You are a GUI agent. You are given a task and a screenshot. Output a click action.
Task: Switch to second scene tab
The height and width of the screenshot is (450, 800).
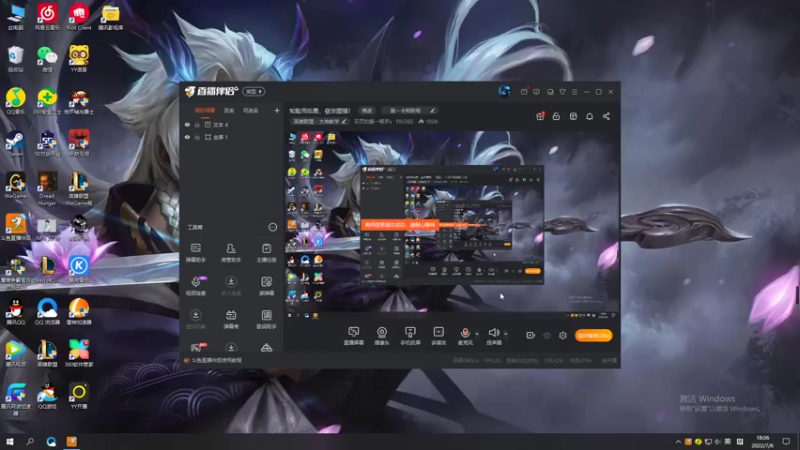pos(229,110)
